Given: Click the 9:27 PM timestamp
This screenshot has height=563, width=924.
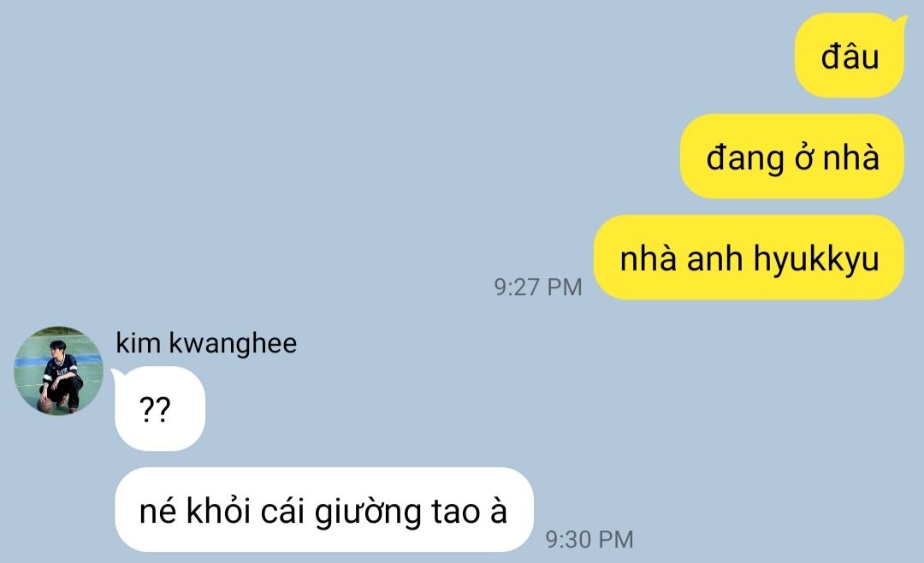Looking at the screenshot, I should [x=538, y=287].
